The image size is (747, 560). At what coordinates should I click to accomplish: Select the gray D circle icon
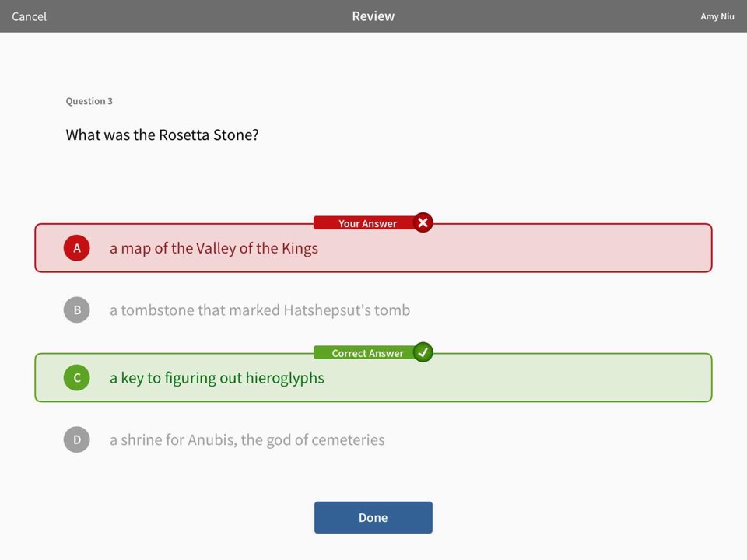77,439
